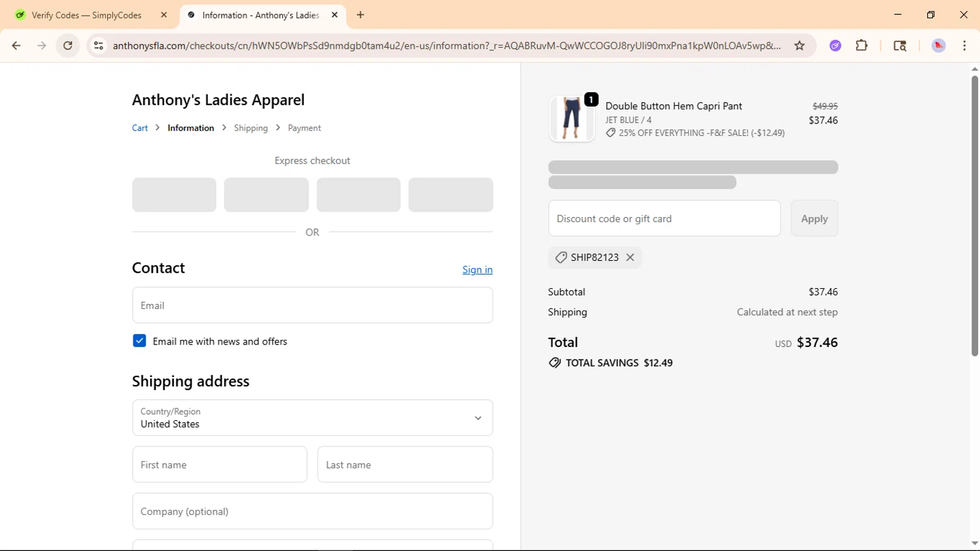The height and width of the screenshot is (551, 980).
Task: Open Chrome three-dot menu
Action: point(965,46)
